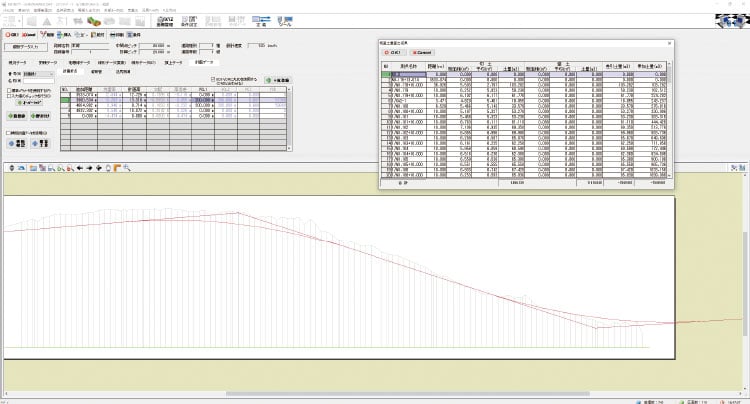This screenshot has width=750, height=404.
Task: Click the small green-icon button under the checkboxes
Action: click(x=30, y=103)
